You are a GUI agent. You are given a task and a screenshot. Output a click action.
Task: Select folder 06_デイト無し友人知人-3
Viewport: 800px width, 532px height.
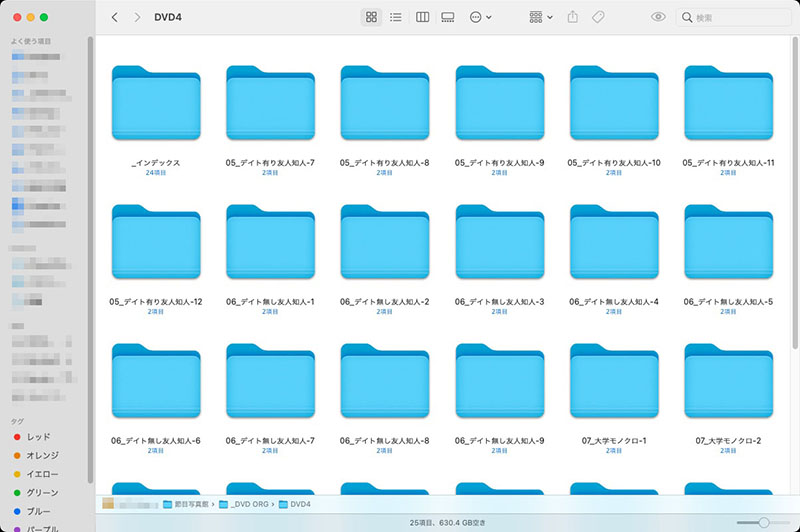click(x=499, y=242)
